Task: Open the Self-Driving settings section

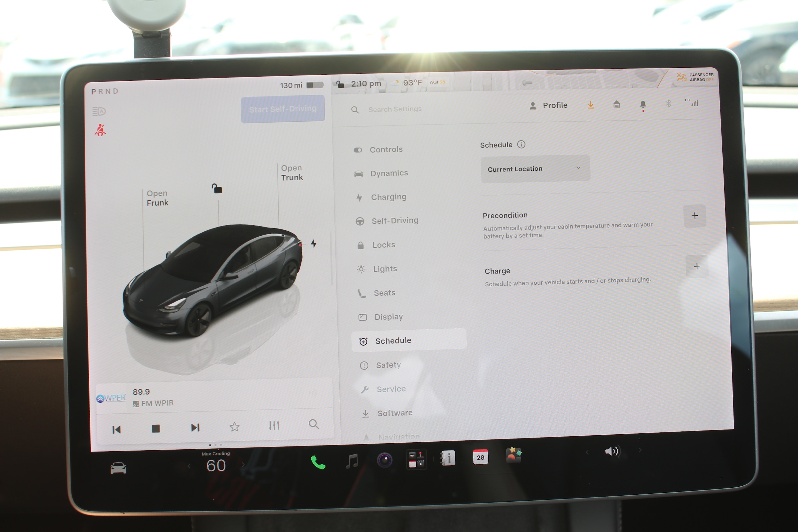Action: [x=387, y=221]
